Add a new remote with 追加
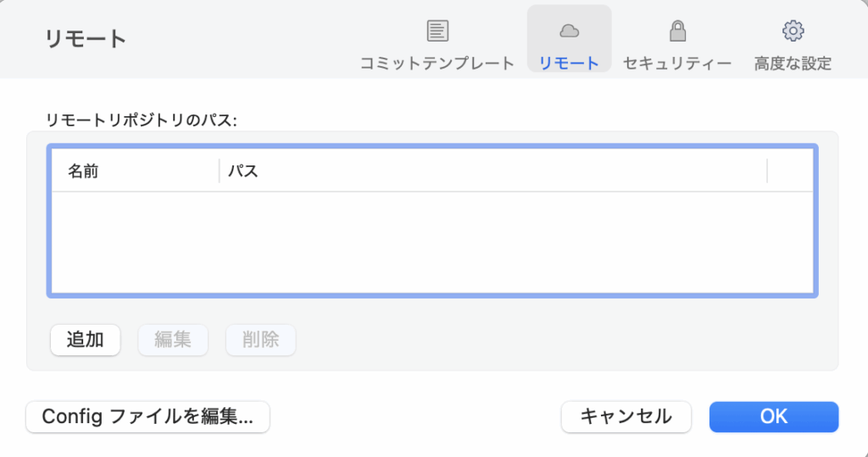Screen dimensions: 868x457 point(86,339)
